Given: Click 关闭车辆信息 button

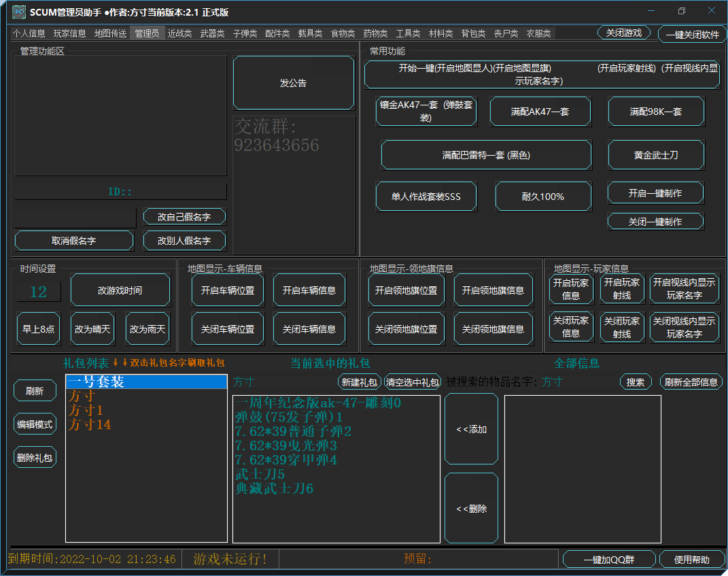Looking at the screenshot, I should click(x=309, y=329).
